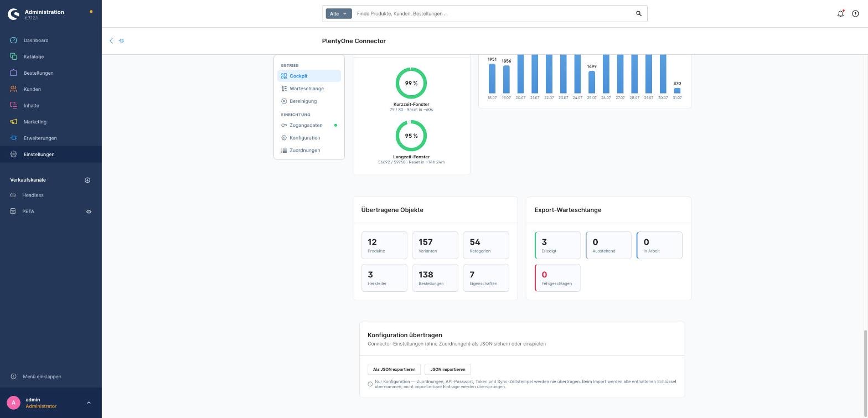Toggle PETA storefront eye icon

point(89,211)
